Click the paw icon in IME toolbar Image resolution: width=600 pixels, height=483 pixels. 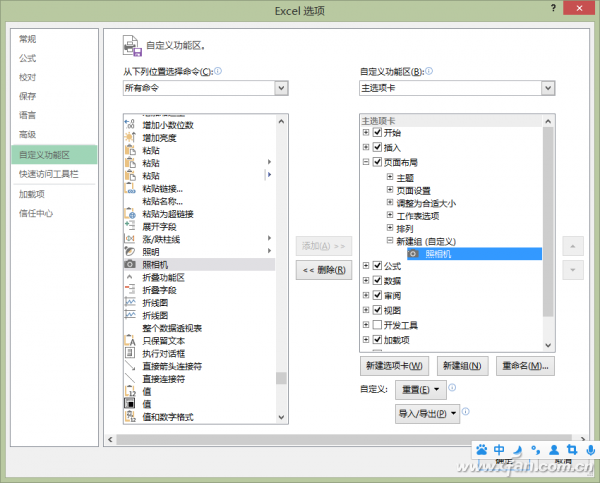click(x=482, y=450)
